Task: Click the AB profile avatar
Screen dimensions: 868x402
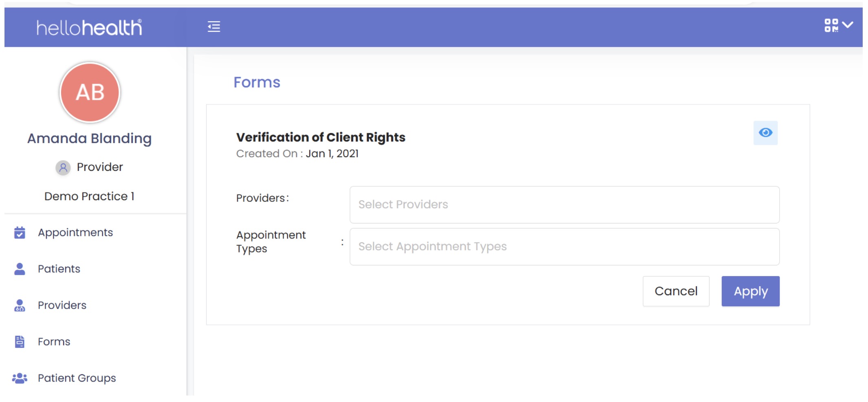Action: [x=90, y=93]
